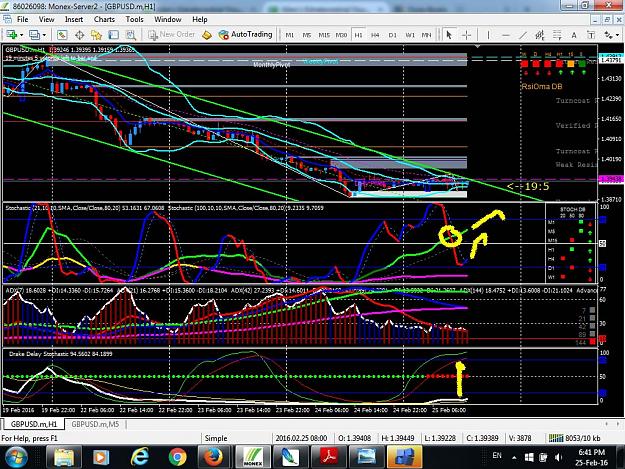Select the Vertical Line drawing tool
The width and height of the screenshot is (625, 469).
pos(488,35)
